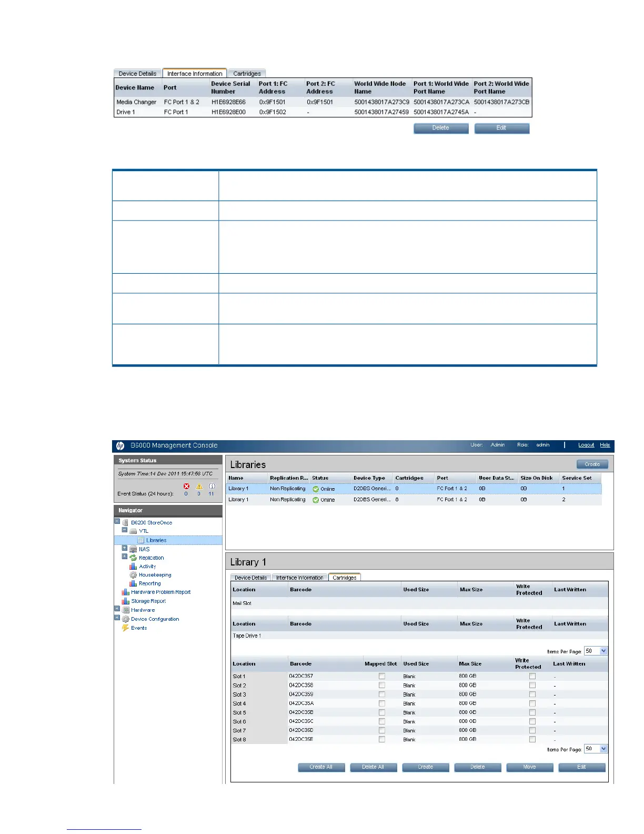
Task: Collapse the VTL tree node
Action: [125, 530]
